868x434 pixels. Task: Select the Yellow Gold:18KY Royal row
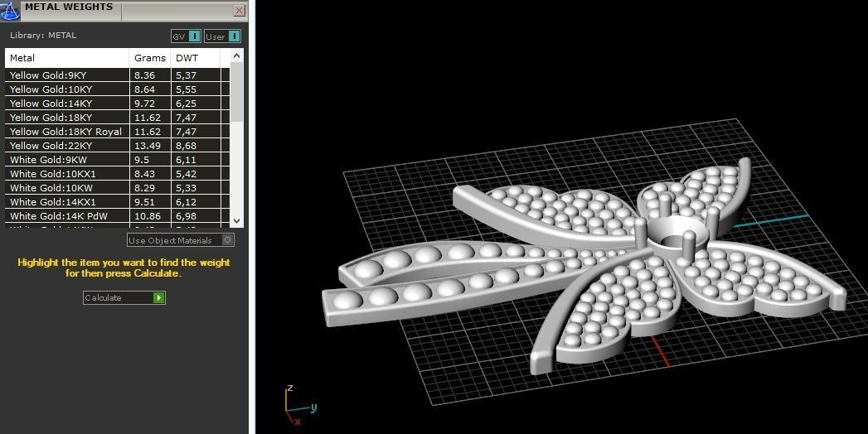coord(118,132)
